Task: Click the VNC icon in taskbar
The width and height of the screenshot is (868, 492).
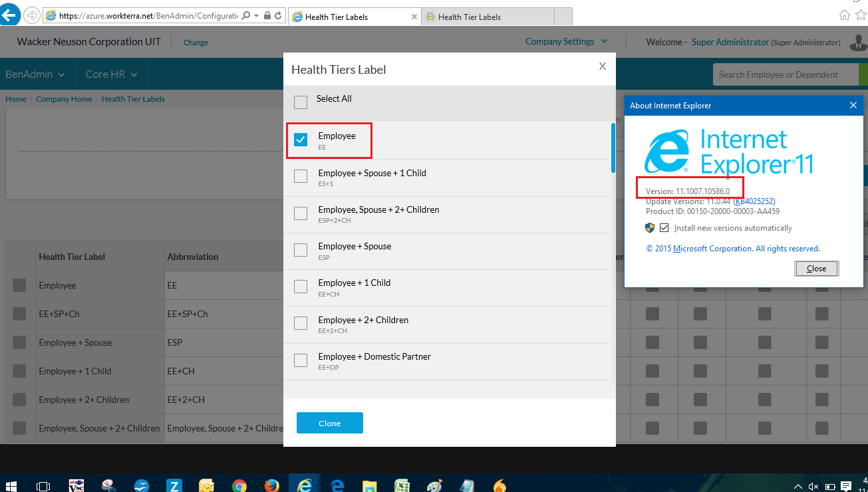Action: coord(76,486)
